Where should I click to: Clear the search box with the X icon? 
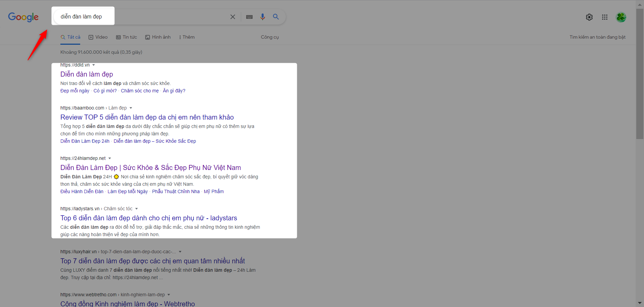(232, 17)
